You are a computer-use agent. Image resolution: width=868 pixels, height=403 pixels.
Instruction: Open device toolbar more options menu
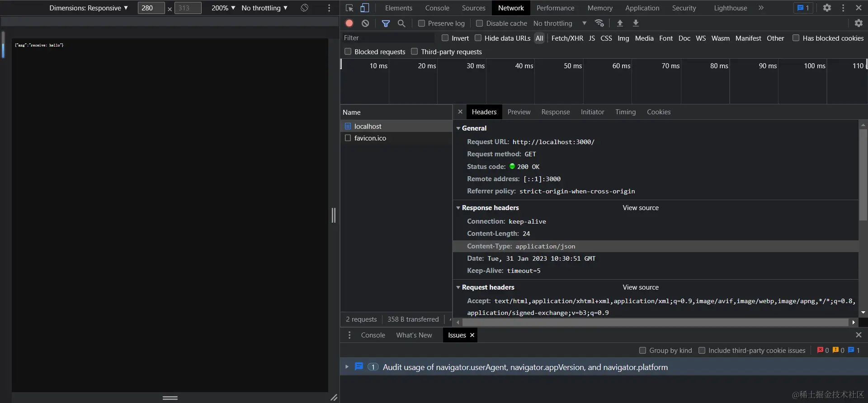[x=329, y=8]
